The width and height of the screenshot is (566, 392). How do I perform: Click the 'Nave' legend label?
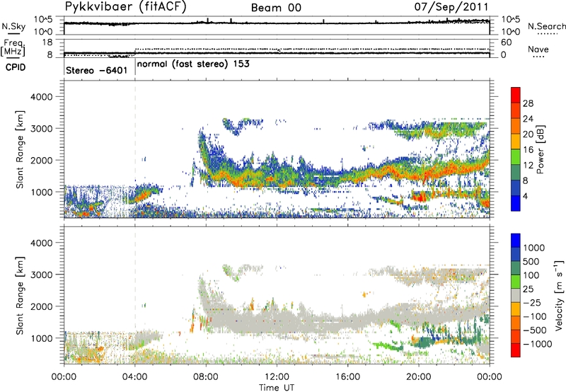[x=538, y=49]
